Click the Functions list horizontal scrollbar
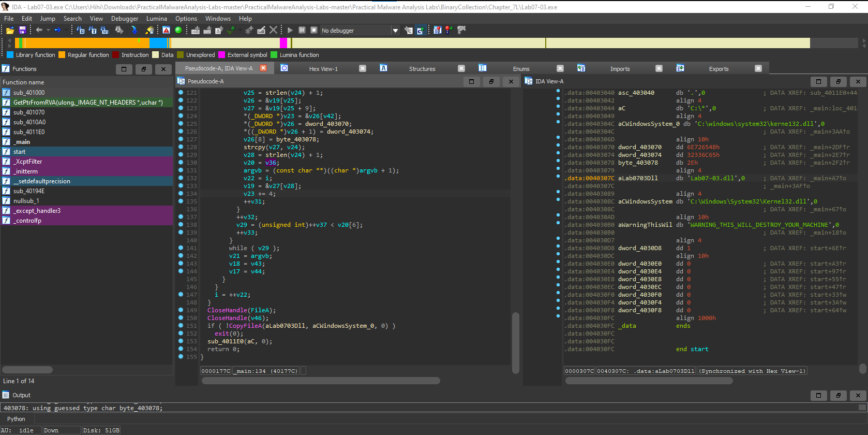868x435 pixels. click(x=27, y=370)
